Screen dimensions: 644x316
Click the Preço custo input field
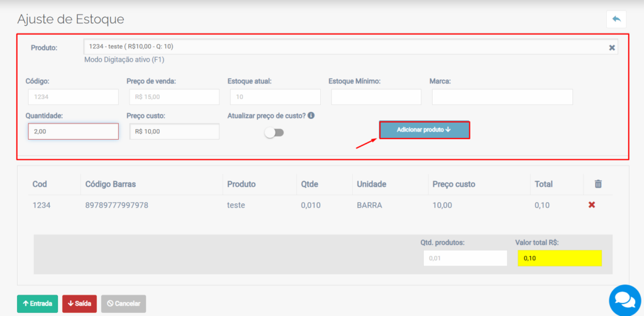(x=174, y=132)
